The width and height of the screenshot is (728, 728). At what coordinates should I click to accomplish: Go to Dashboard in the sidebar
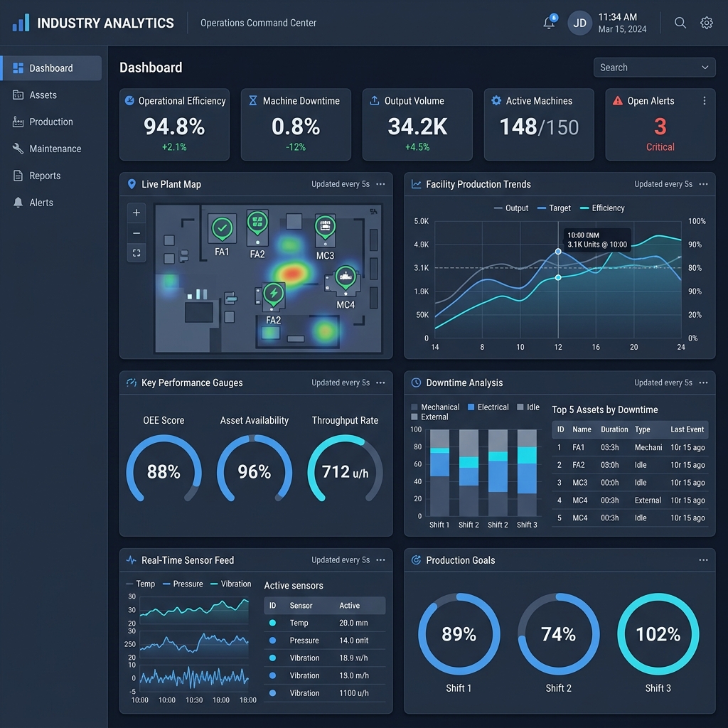[51, 68]
